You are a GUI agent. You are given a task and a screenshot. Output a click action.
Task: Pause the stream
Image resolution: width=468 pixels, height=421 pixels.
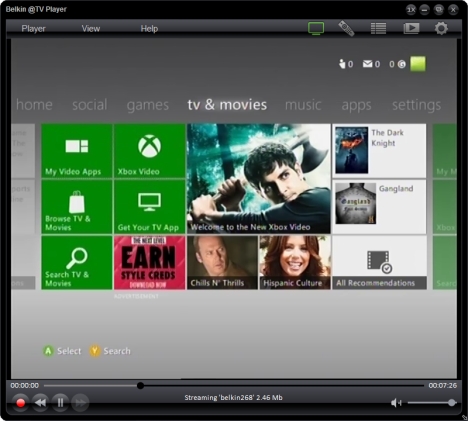(60, 403)
